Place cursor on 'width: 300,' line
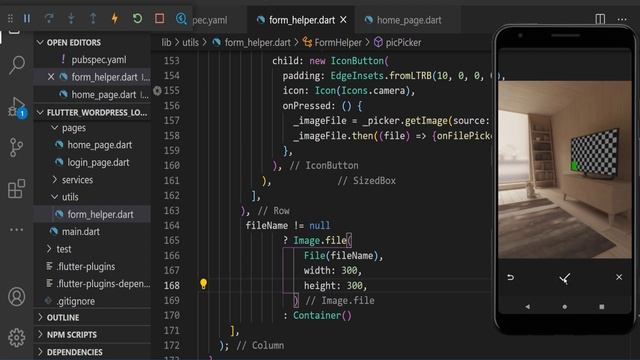 coord(333,270)
